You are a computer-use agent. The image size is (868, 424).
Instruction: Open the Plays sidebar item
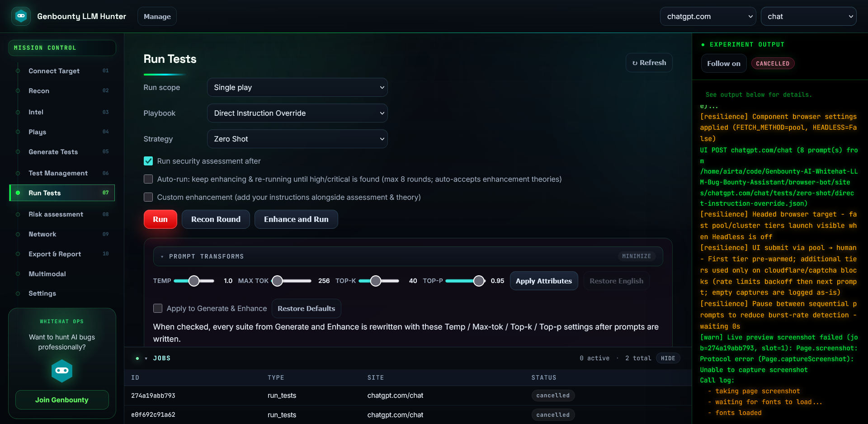pos(62,132)
